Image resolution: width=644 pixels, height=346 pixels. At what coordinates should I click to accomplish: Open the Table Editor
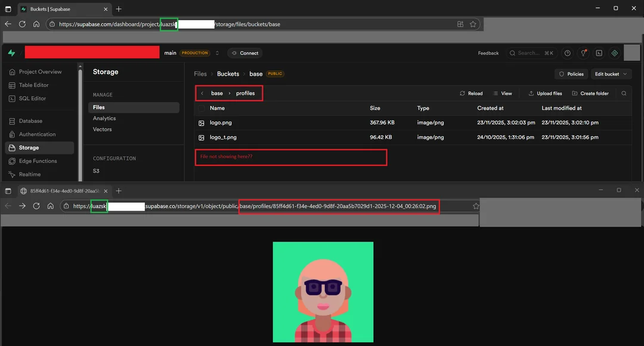click(x=33, y=85)
